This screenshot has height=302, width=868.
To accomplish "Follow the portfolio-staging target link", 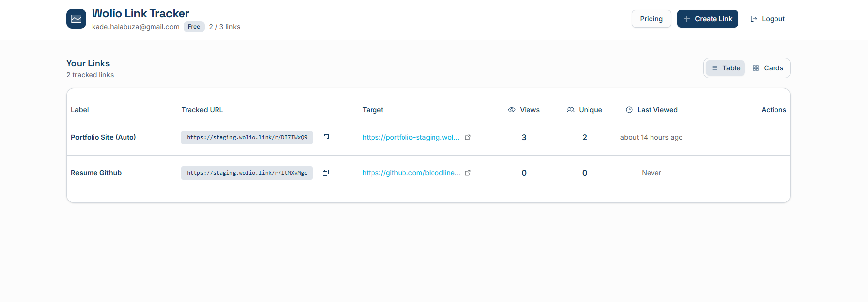I will click(410, 137).
